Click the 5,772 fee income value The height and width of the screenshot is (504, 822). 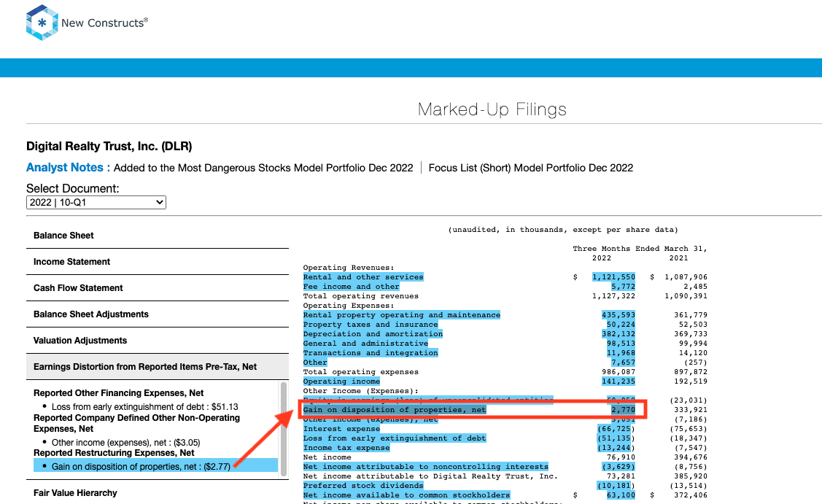point(623,287)
